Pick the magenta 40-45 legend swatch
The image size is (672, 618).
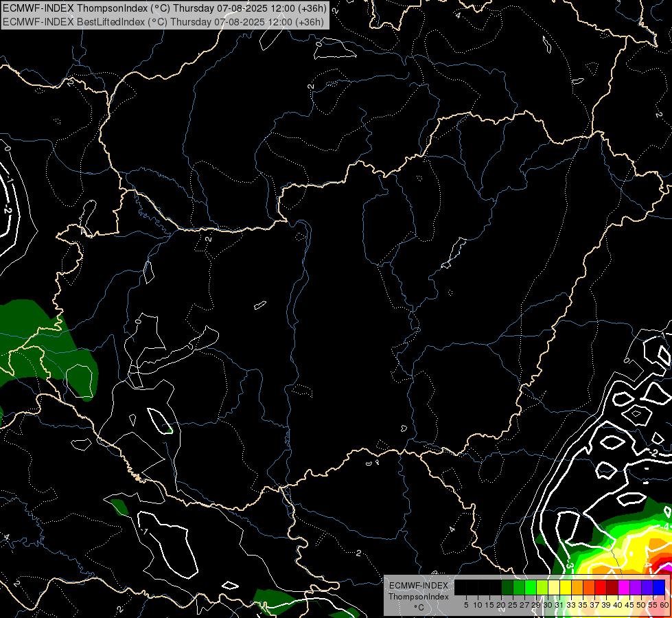coord(623,587)
